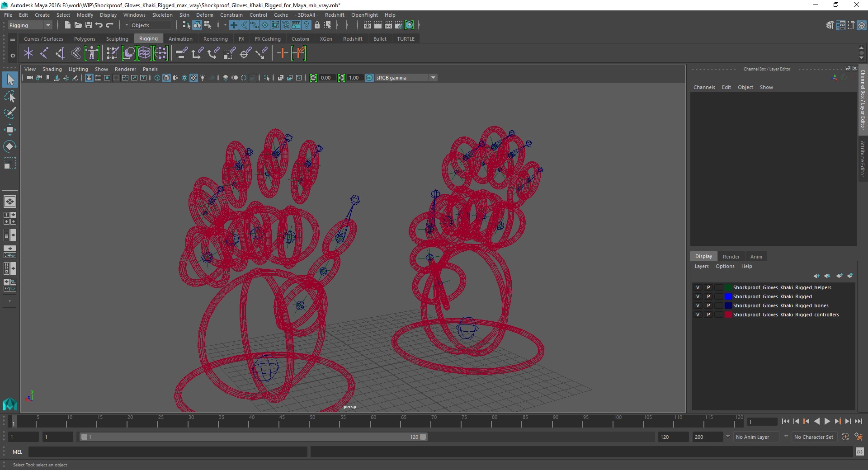Click the Create Locator shelf icon
This screenshot has width=868, height=470.
pyautogui.click(x=28, y=53)
